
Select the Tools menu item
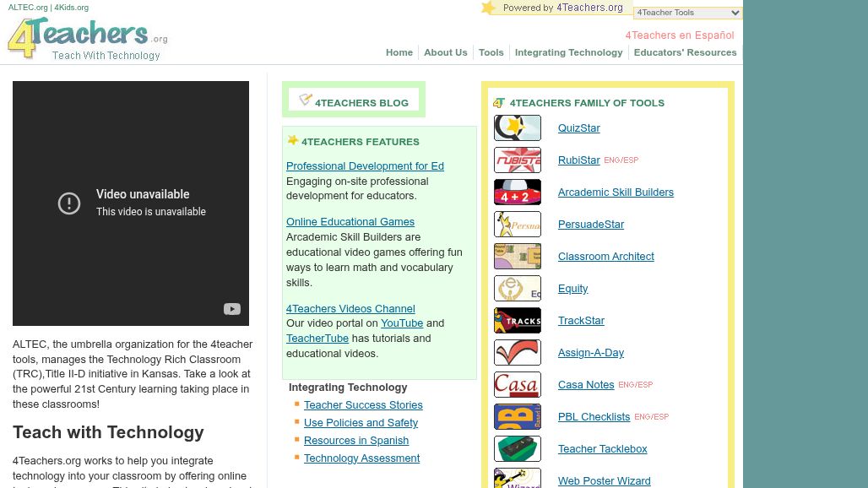click(x=491, y=52)
